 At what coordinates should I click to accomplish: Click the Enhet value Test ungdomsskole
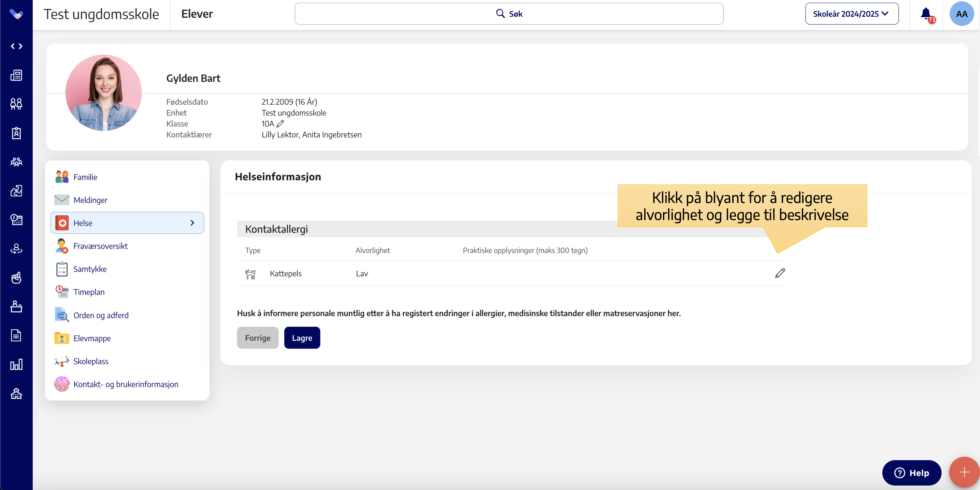(294, 113)
